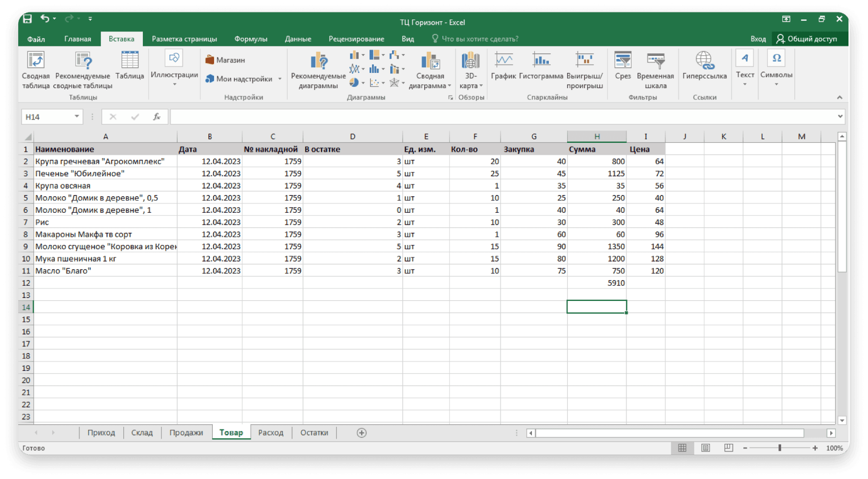Switch to Normal view in status bar
Screen dimensions: 868x479
pos(682,448)
